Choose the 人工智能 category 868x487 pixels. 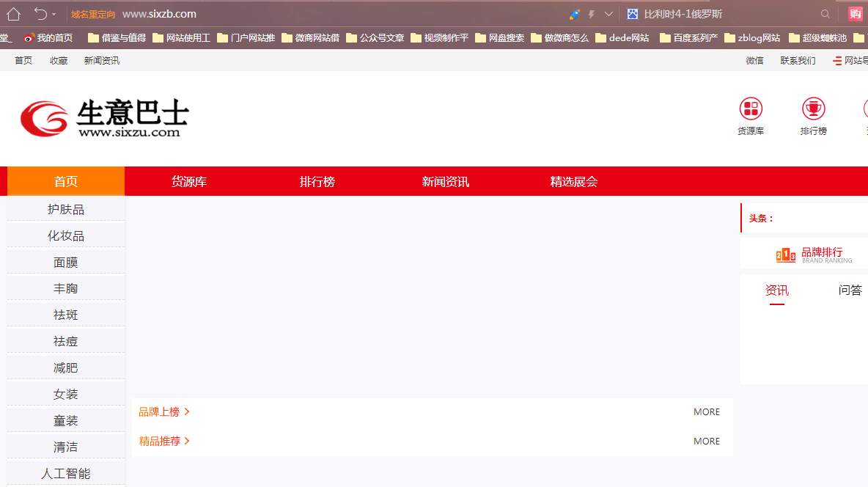click(x=66, y=473)
